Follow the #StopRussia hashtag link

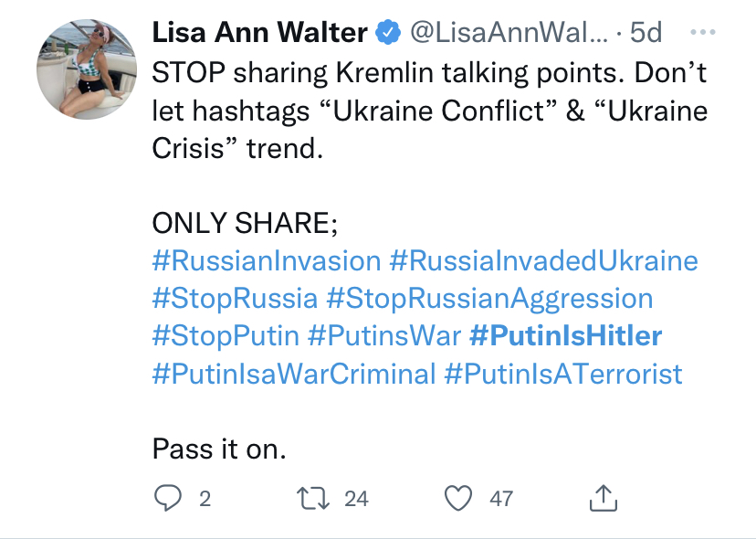point(235,299)
